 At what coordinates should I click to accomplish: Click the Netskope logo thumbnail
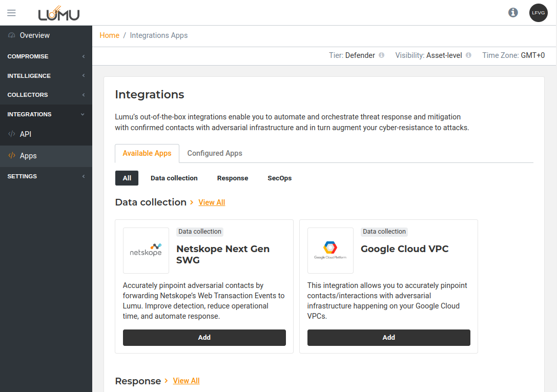point(146,251)
